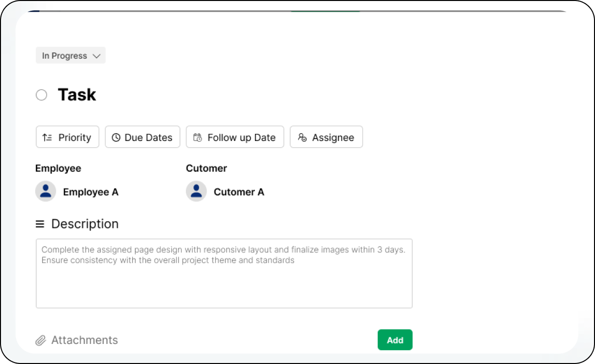The width and height of the screenshot is (595, 364).
Task: Click the Attachments section label
Action: pyautogui.click(x=85, y=341)
